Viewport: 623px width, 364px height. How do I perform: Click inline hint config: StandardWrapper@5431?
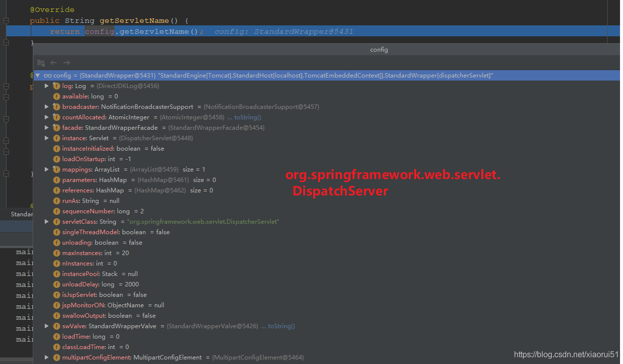284,32
